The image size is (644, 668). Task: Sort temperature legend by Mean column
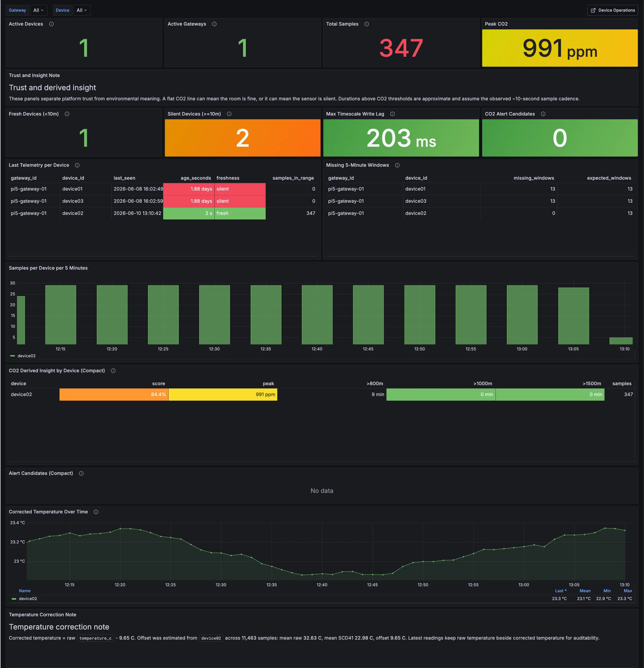click(585, 591)
